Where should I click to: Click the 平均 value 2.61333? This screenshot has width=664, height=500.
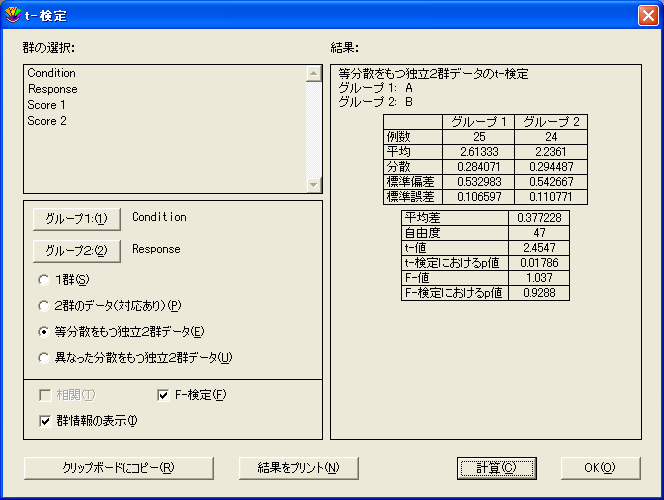point(479,152)
